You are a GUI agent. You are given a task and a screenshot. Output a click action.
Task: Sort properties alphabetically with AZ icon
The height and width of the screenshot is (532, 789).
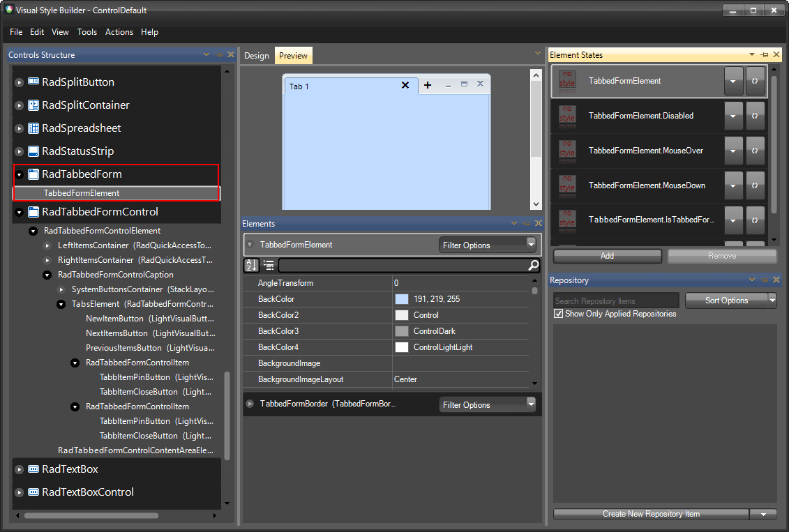[x=251, y=265]
